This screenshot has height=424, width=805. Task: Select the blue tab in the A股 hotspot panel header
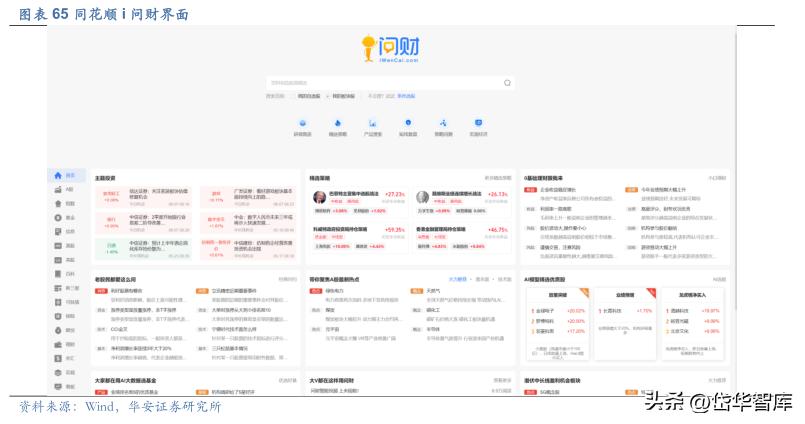pyautogui.click(x=457, y=279)
